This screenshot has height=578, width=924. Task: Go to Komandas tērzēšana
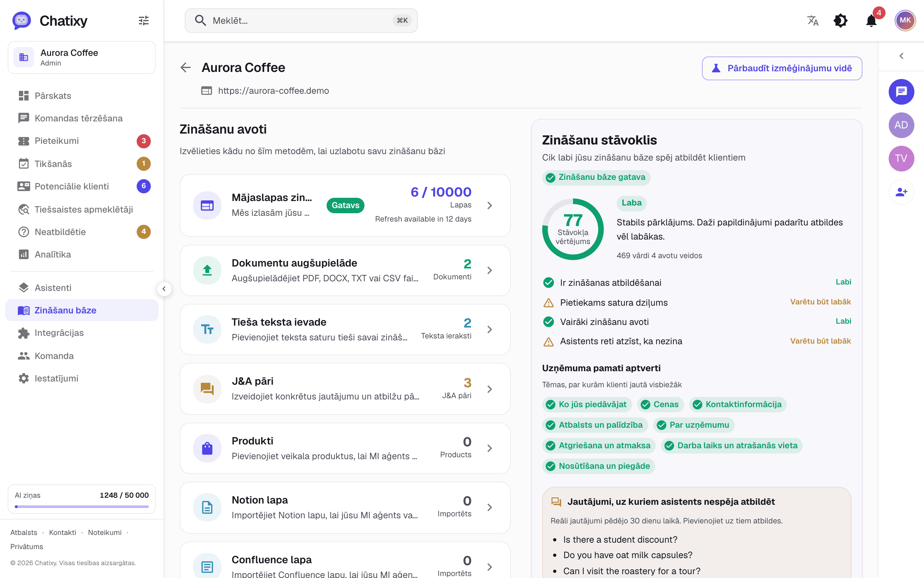(x=82, y=118)
